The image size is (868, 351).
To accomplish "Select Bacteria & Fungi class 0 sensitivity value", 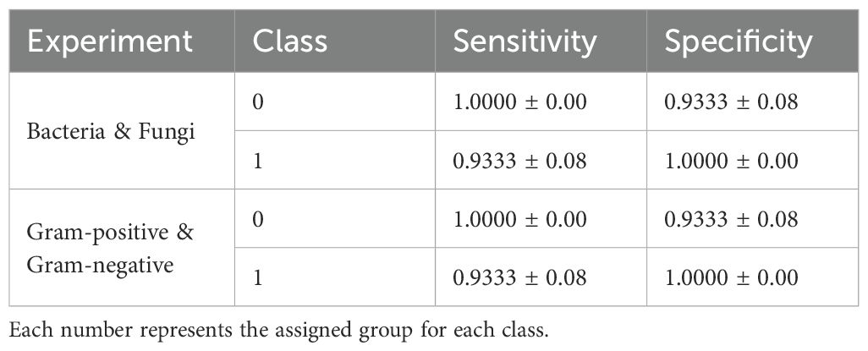I will (x=519, y=101).
